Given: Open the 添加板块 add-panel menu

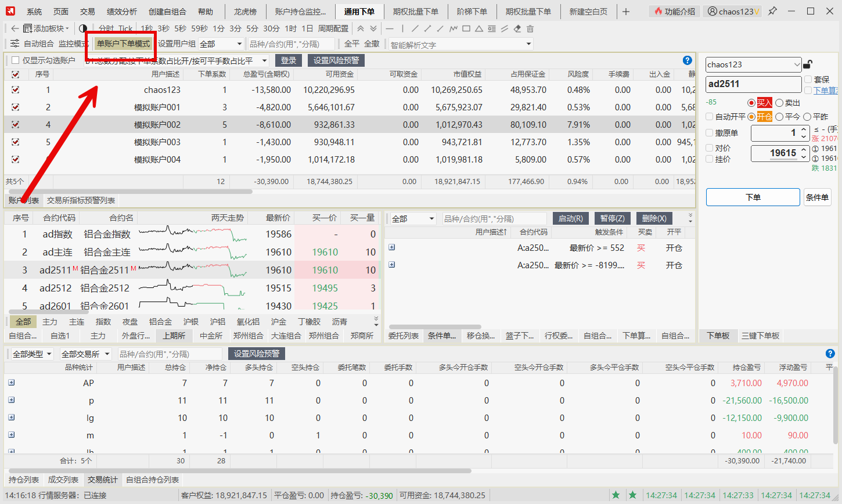Looking at the screenshot, I should tap(46, 28).
